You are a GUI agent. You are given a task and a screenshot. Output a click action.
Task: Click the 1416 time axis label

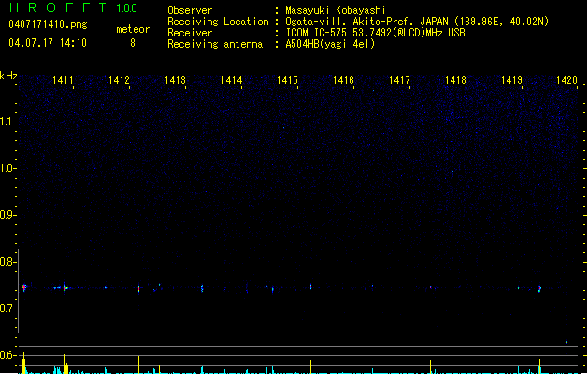pyautogui.click(x=343, y=80)
